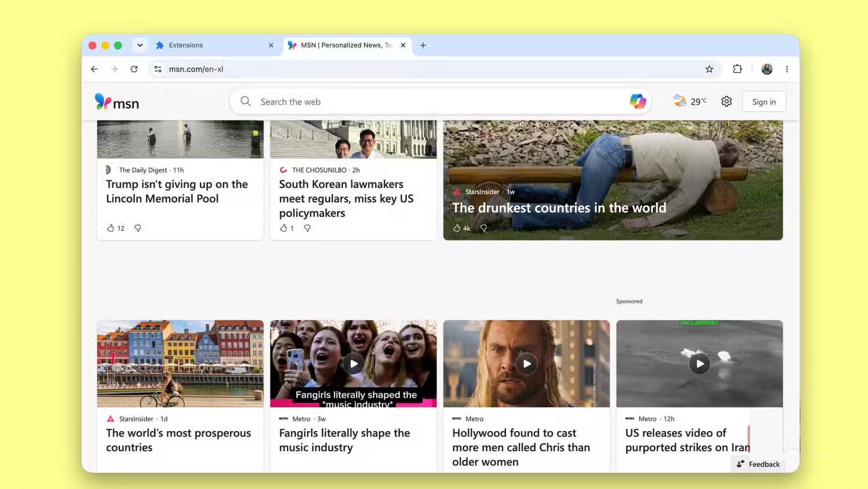The image size is (868, 489).
Task: Open the Copilot icon in search bar
Action: tap(638, 101)
